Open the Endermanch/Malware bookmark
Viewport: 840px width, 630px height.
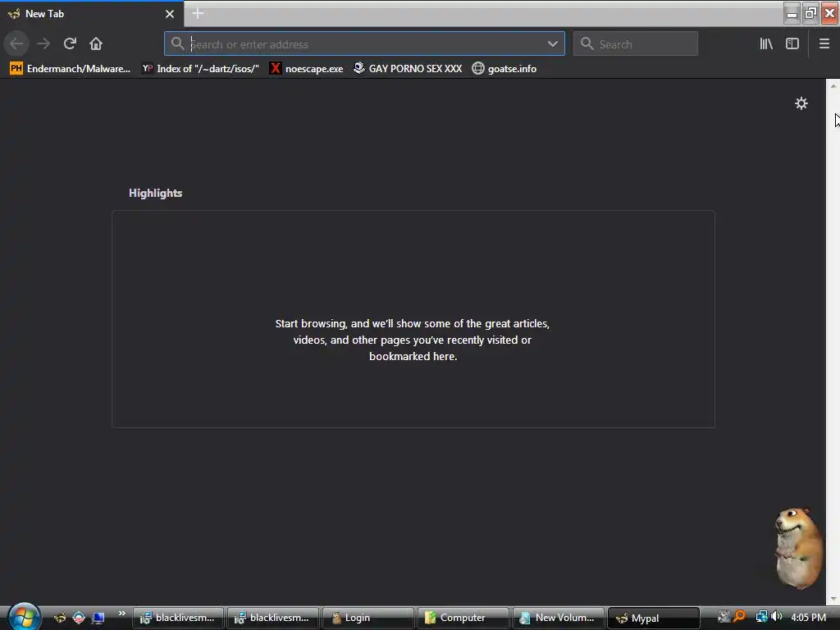71,69
